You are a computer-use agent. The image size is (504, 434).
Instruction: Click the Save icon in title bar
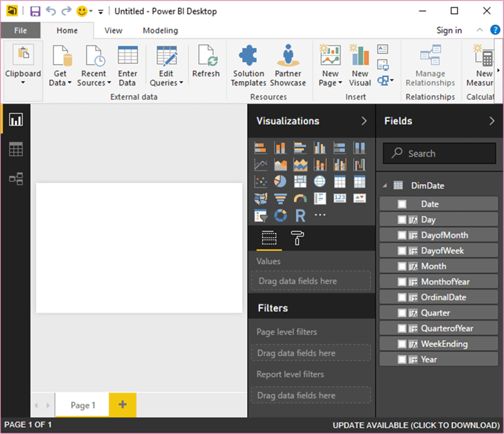(35, 11)
